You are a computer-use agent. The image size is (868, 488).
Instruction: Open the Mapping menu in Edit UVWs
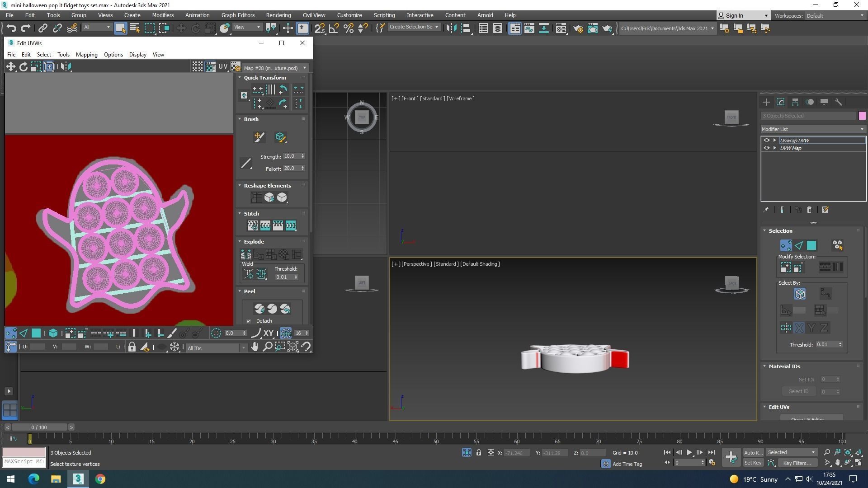[86, 55]
